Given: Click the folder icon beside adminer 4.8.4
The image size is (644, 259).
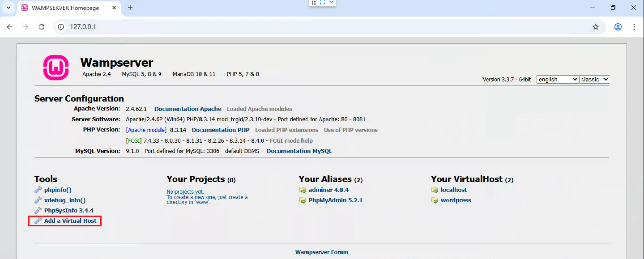Looking at the screenshot, I should pos(303,190).
